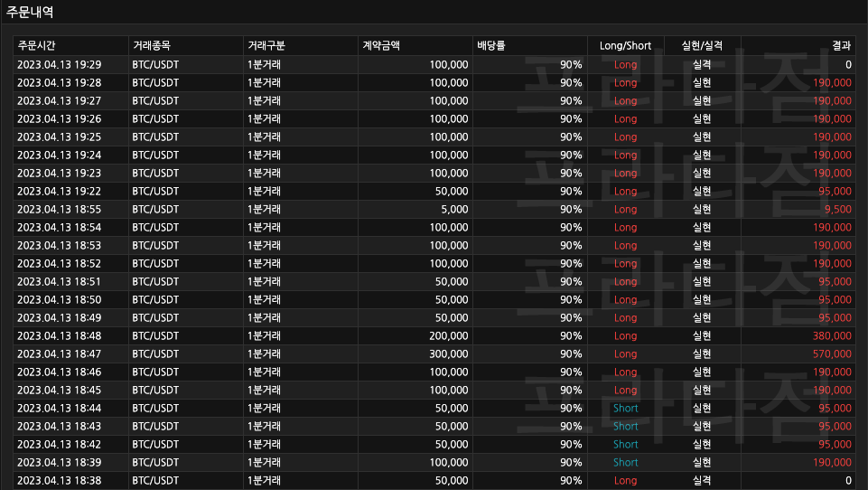Select order time 2023.04.13 19:28

coord(60,82)
